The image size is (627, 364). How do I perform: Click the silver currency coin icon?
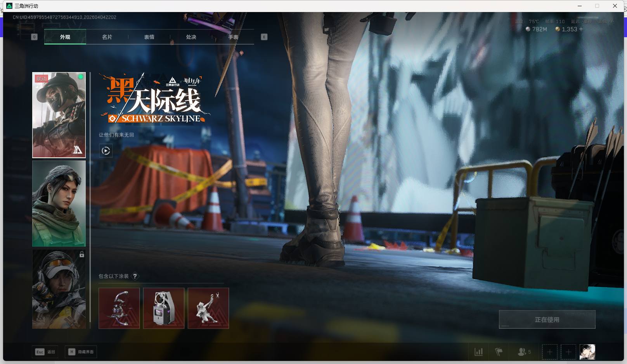(x=528, y=29)
